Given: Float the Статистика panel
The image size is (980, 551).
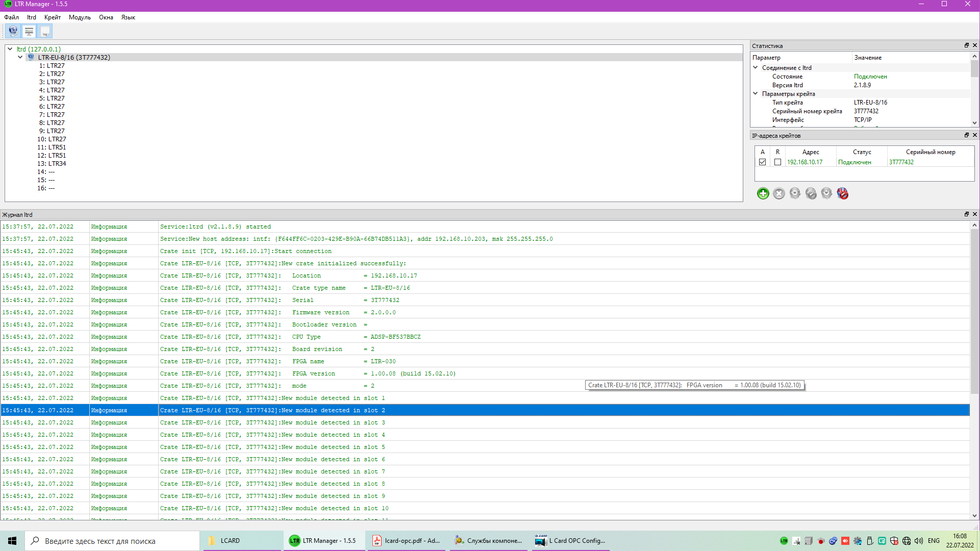Looking at the screenshot, I should pyautogui.click(x=966, y=45).
